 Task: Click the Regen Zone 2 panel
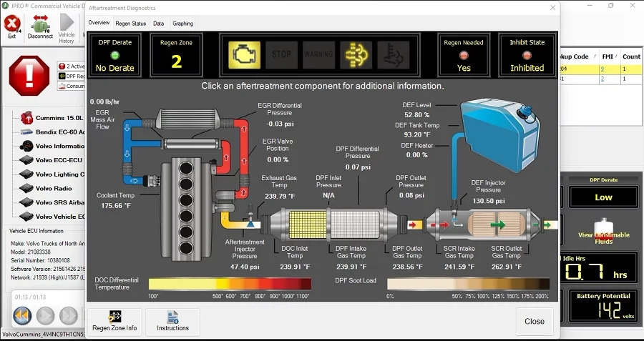pyautogui.click(x=176, y=55)
